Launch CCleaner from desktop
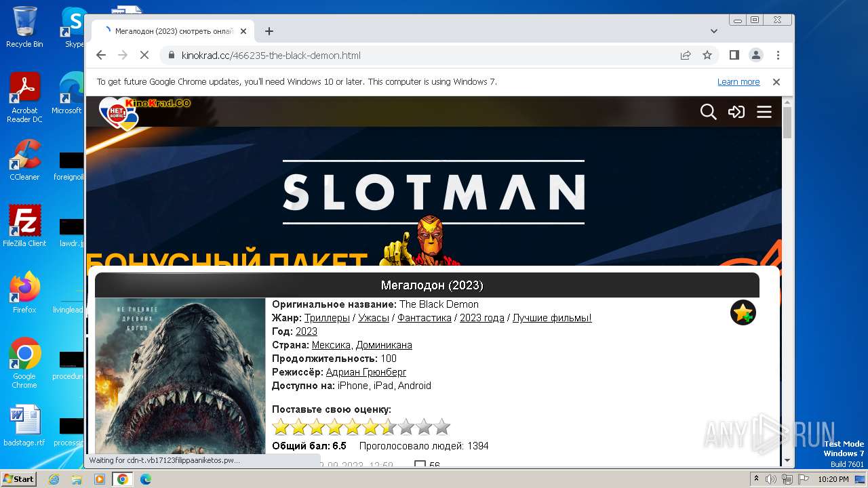The image size is (868, 488). [24, 160]
